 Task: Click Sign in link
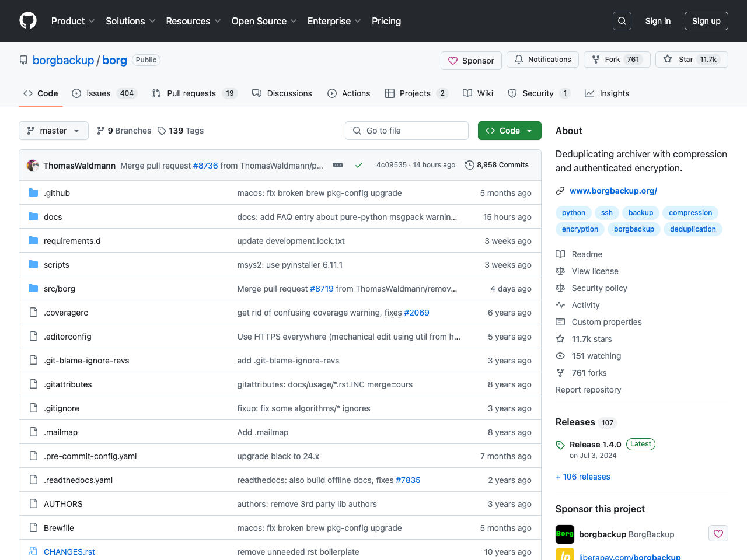pos(658,21)
